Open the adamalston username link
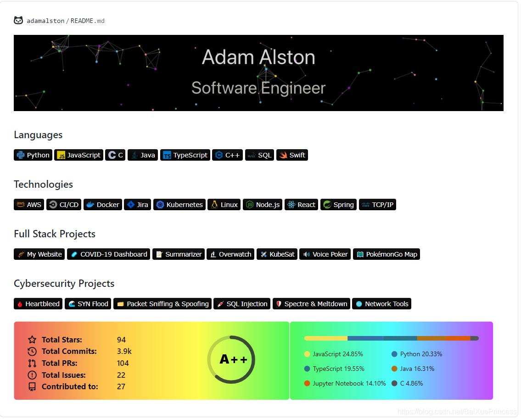Screen dimensions: 521x420 [x=45, y=21]
